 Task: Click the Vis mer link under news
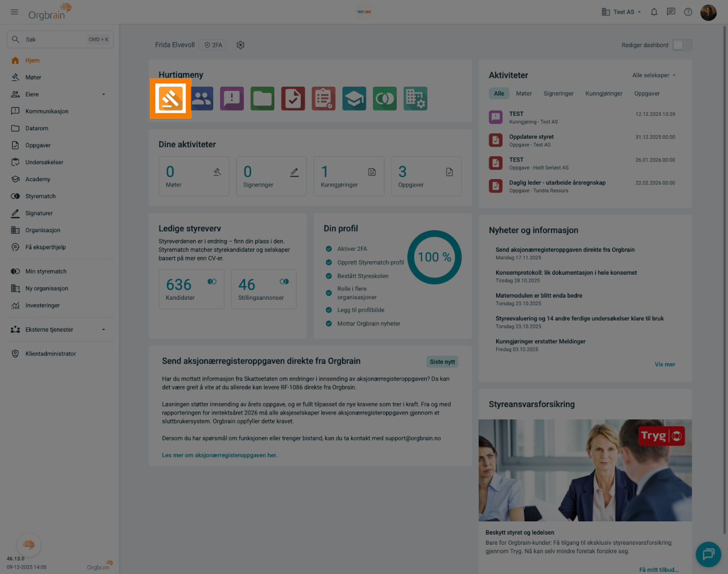(x=665, y=365)
